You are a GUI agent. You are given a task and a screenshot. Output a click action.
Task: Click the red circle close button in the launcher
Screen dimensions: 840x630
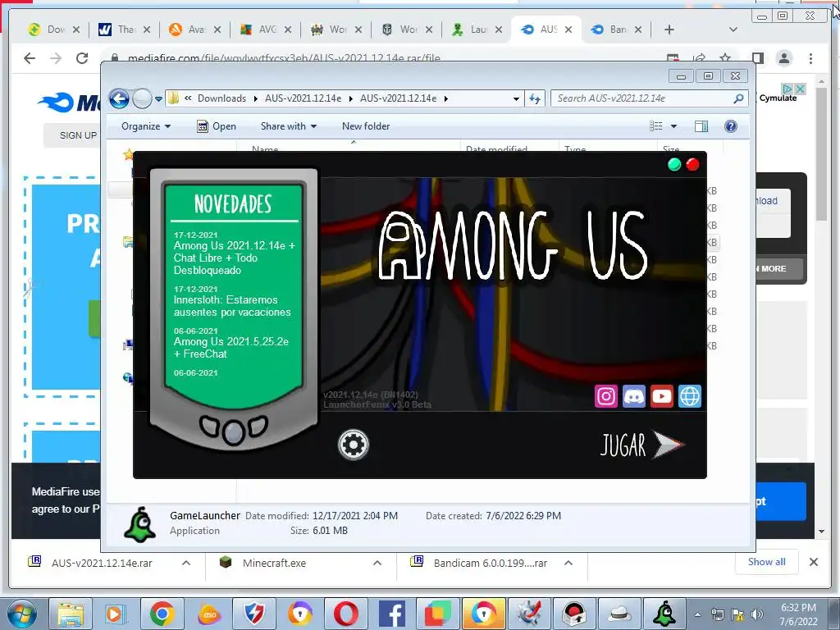(x=692, y=164)
